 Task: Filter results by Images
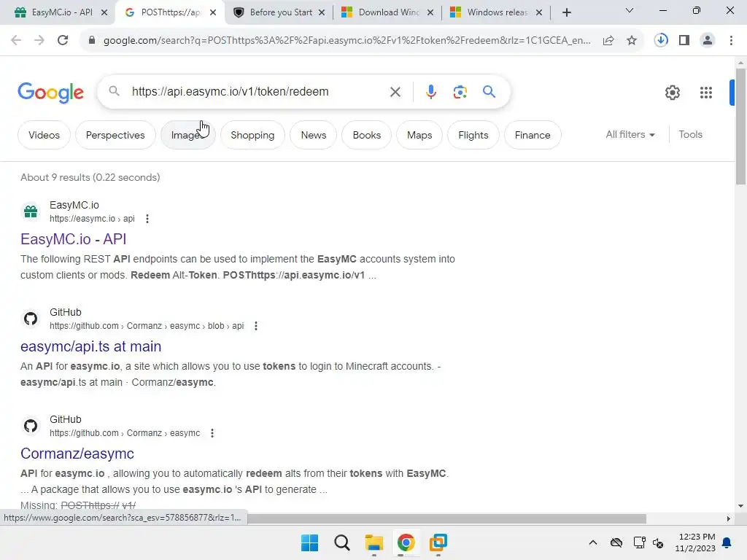(x=188, y=135)
